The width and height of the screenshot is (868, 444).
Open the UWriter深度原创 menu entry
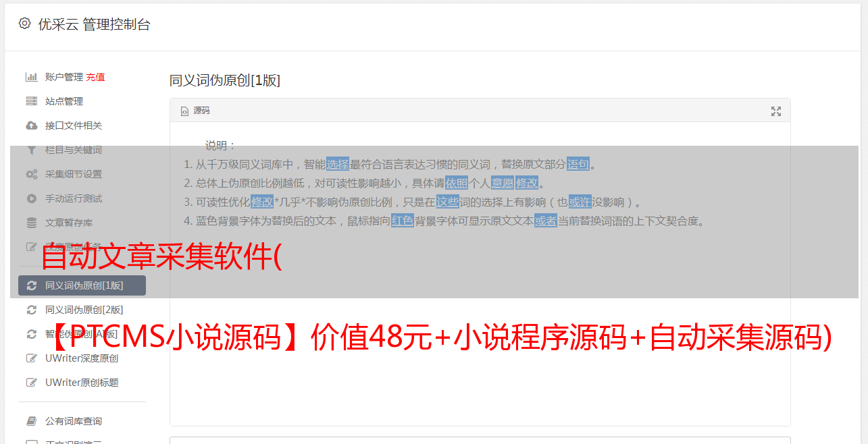point(82,358)
